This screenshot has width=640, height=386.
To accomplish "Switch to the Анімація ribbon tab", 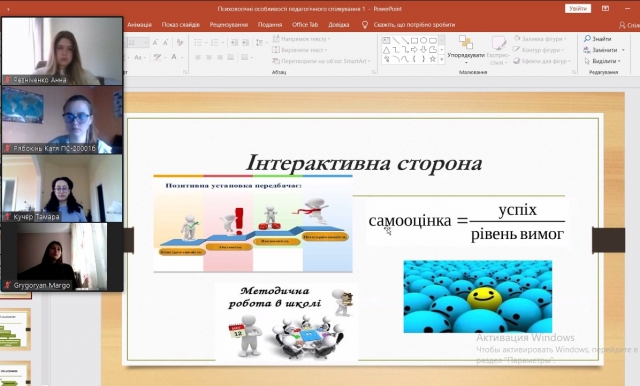I will pos(139,24).
